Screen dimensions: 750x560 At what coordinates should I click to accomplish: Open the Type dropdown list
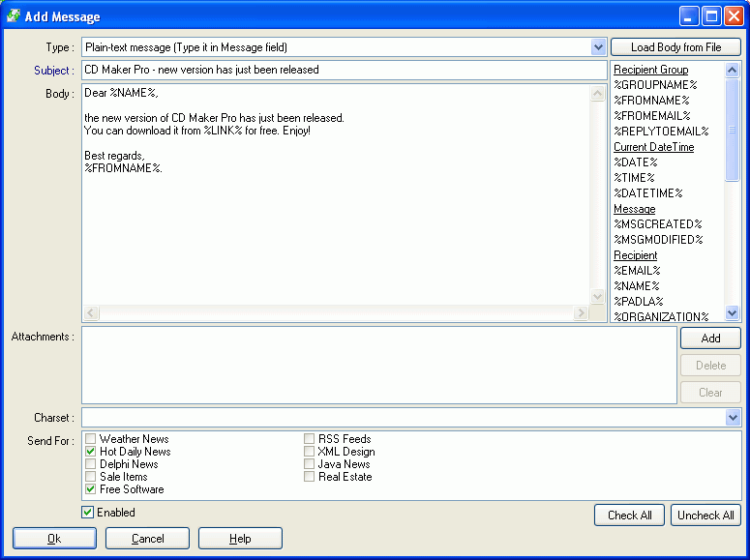(x=598, y=47)
